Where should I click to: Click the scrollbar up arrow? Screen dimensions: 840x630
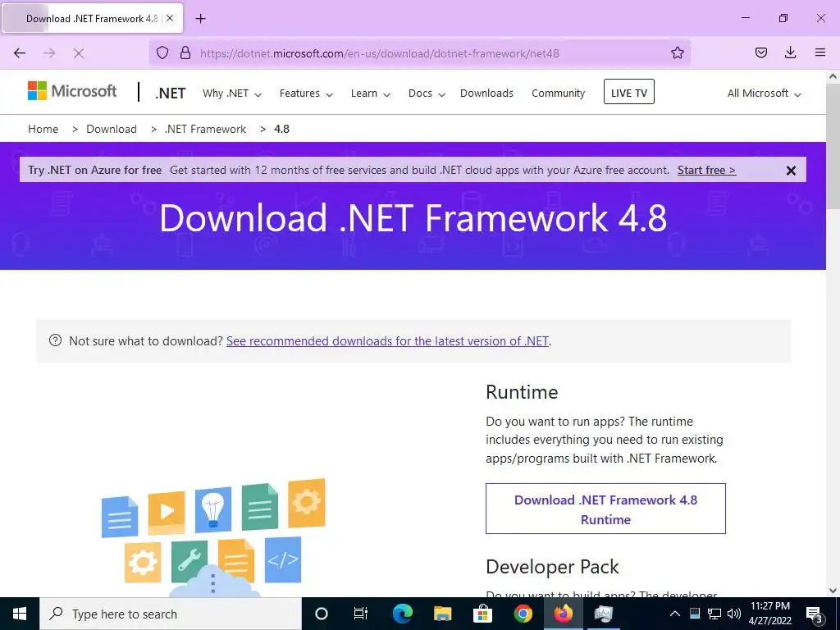(833, 76)
